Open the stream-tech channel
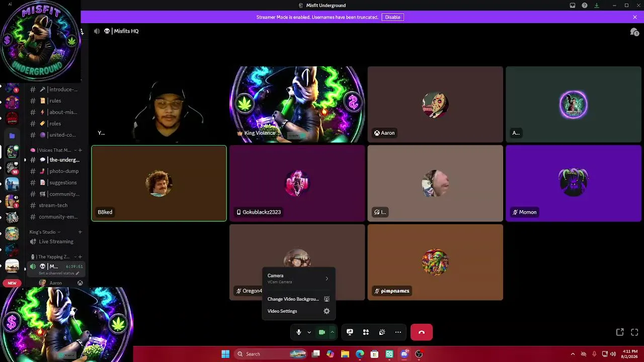Screen dimensions: 644x362 click(55, 205)
